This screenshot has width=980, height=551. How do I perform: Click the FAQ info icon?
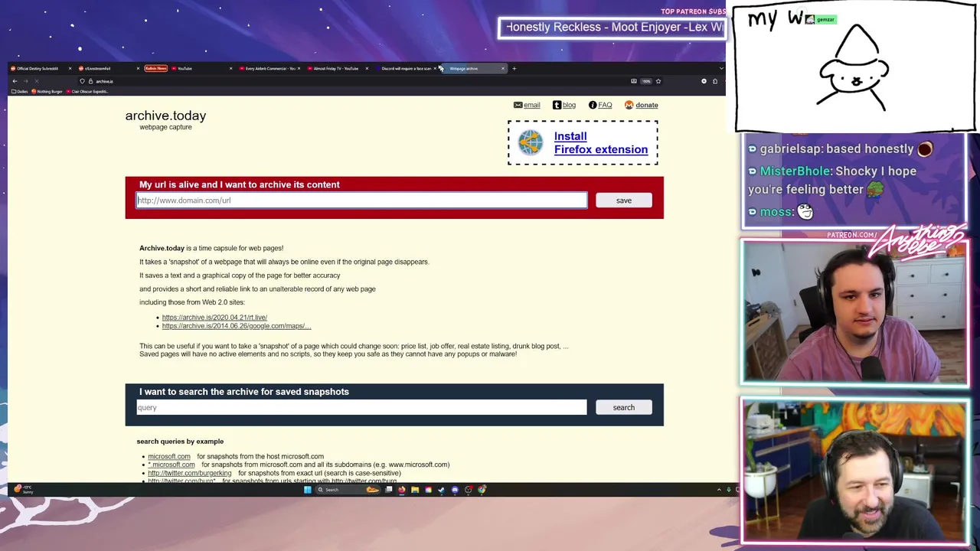[593, 105]
